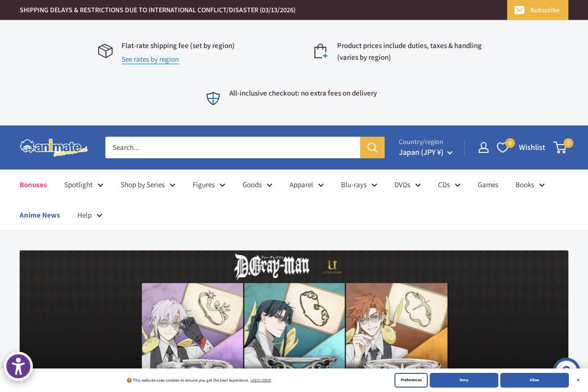Expand the Blu-rays menu
The width and height of the screenshot is (588, 392).
click(x=359, y=185)
